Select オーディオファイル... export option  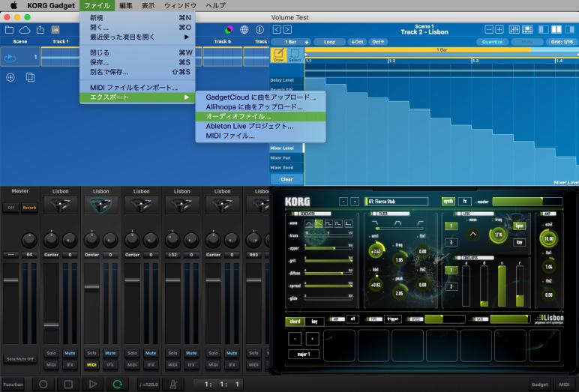[261, 116]
